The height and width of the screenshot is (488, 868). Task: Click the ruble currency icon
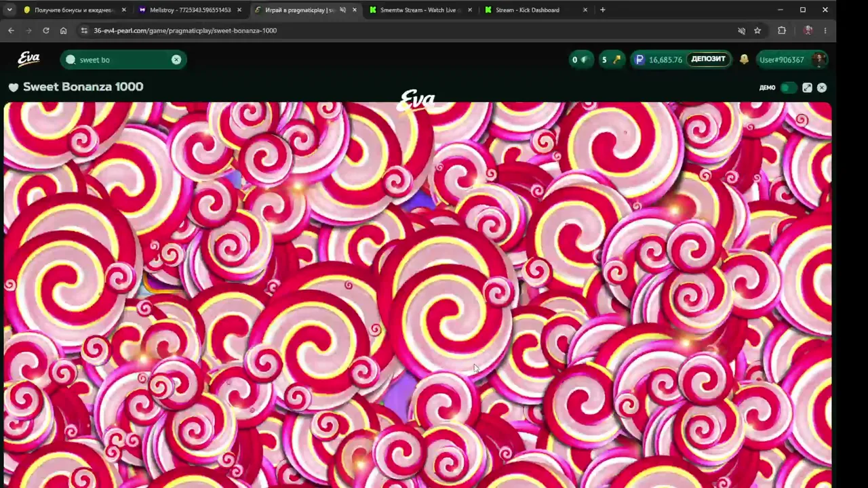639,60
